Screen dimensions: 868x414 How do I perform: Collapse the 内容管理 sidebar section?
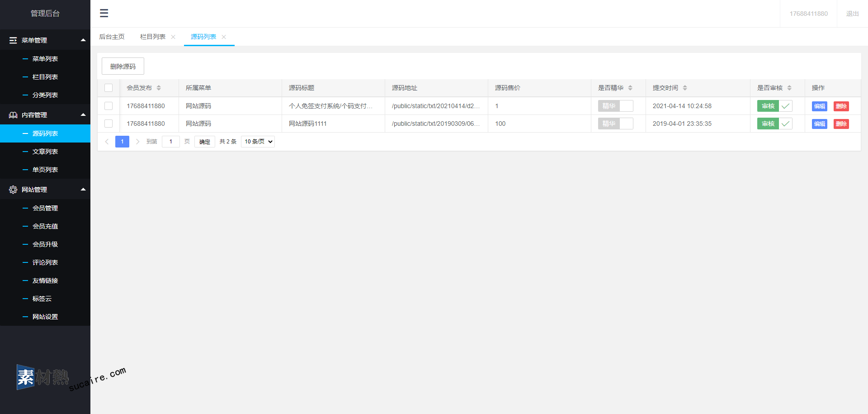83,115
